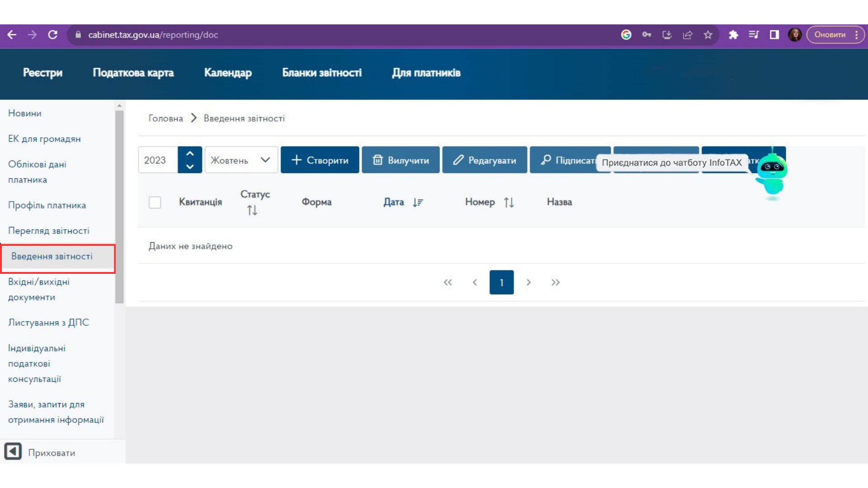Increase year with the up stepper arrow
868x488 pixels.
[x=190, y=154]
